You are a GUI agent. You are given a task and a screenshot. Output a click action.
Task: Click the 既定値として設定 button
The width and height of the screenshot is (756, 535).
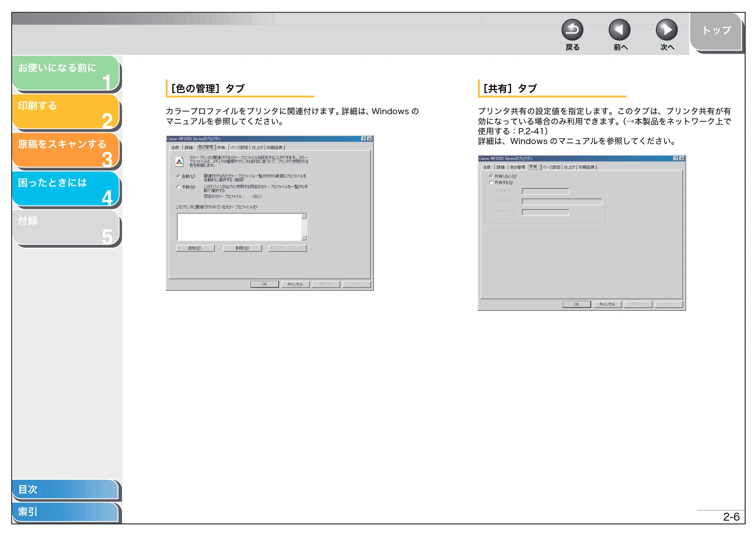(x=287, y=248)
